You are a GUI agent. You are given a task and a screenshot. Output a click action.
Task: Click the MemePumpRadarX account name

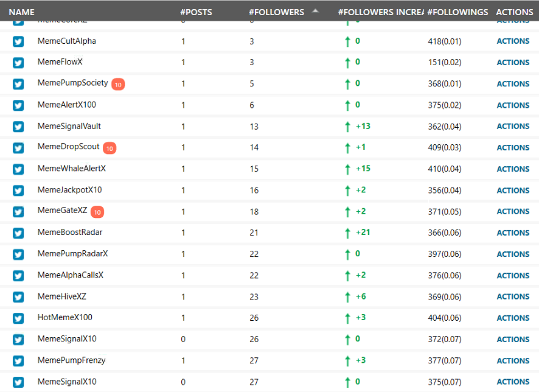pyautogui.click(x=72, y=254)
